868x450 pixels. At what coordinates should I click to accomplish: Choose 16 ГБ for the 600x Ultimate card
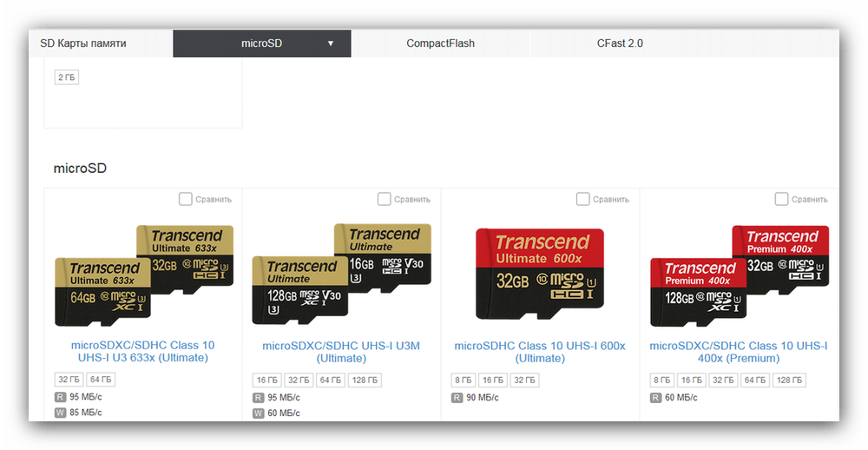click(493, 381)
